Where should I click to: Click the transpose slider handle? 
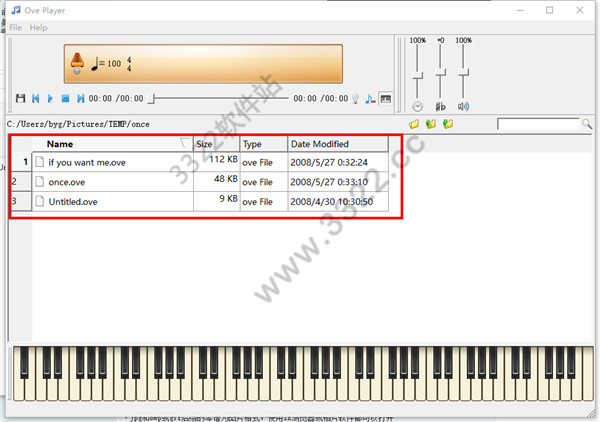(440, 72)
